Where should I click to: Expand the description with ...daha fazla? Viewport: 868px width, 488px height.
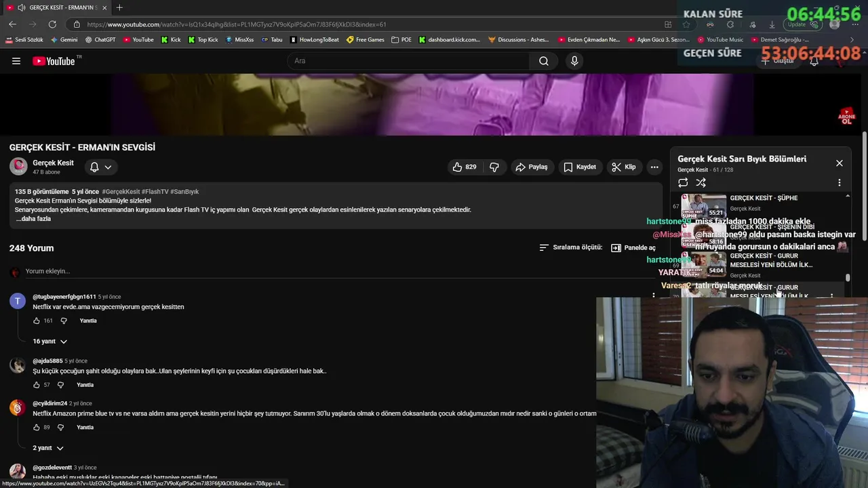33,219
